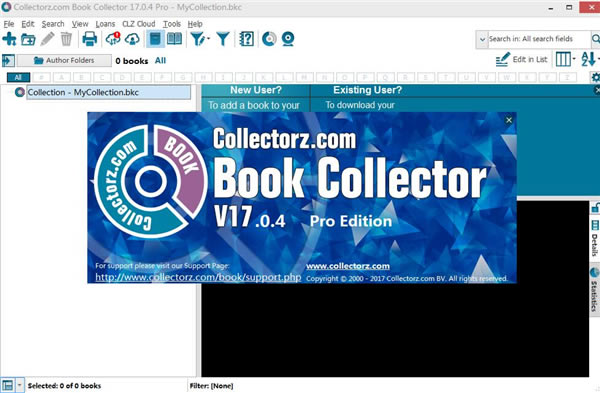This screenshot has height=393, width=600.
Task: Click the plain funnel filter icon
Action: point(223,39)
